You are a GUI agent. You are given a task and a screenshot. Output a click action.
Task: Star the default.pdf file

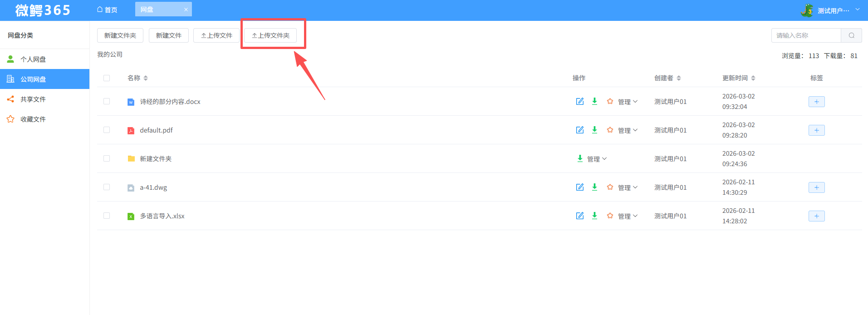(610, 130)
